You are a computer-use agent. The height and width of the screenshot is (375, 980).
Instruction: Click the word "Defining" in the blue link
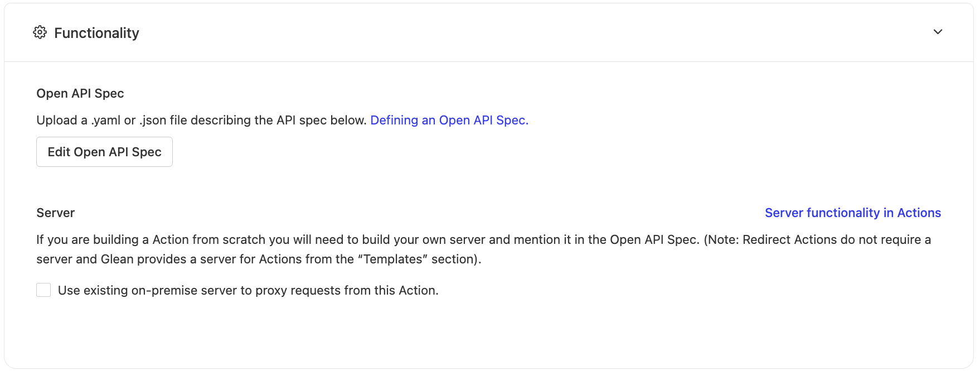pyautogui.click(x=394, y=120)
